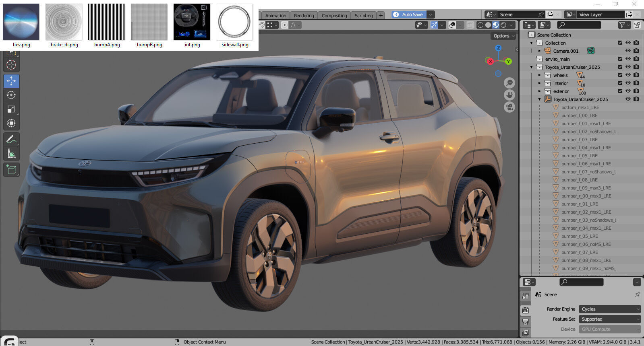Click the new view layer icon
This screenshot has width=644, height=346.
(x=629, y=14)
